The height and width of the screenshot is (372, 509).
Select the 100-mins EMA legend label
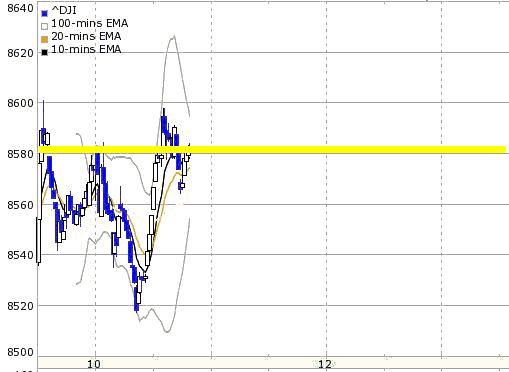[x=90, y=23]
